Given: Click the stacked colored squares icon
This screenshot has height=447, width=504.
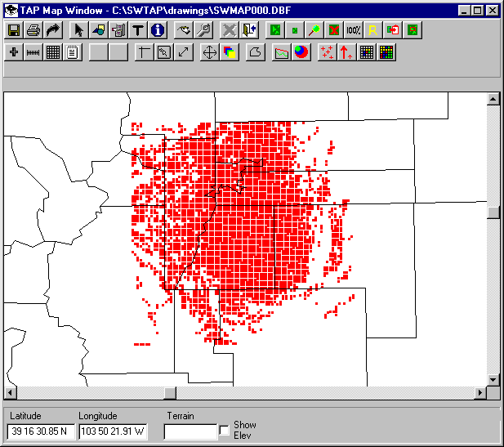Looking at the screenshot, I should 230,52.
